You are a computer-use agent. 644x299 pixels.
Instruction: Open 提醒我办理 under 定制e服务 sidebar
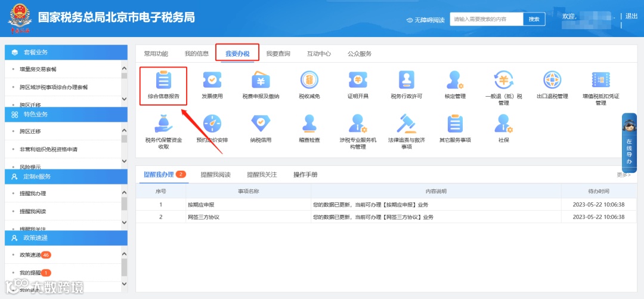point(33,193)
